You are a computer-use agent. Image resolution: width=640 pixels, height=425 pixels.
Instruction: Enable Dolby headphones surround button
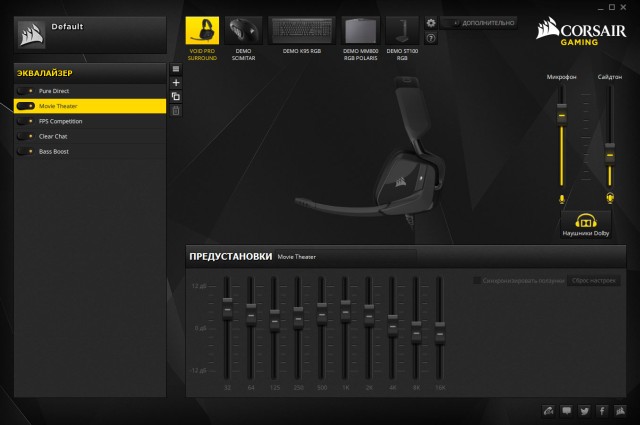586,224
